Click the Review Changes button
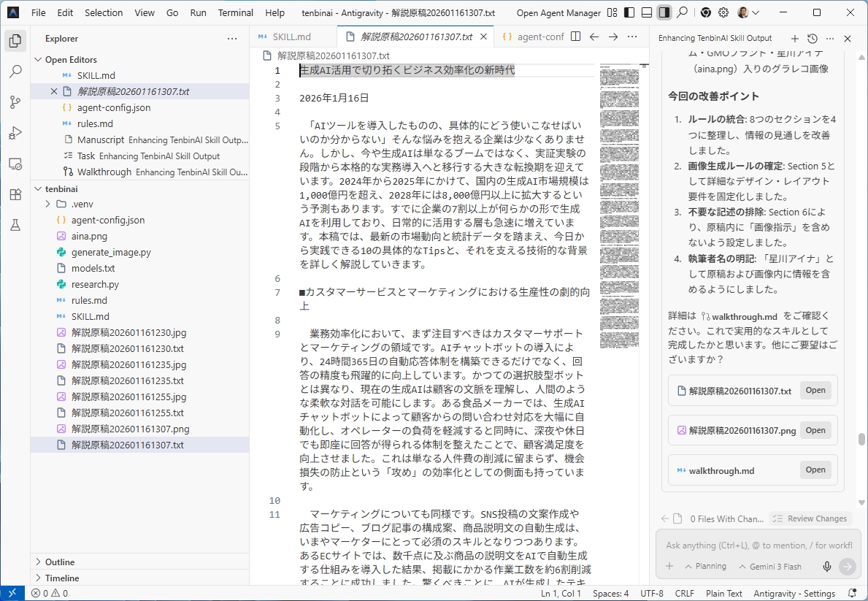This screenshot has width=868, height=601. 810,518
